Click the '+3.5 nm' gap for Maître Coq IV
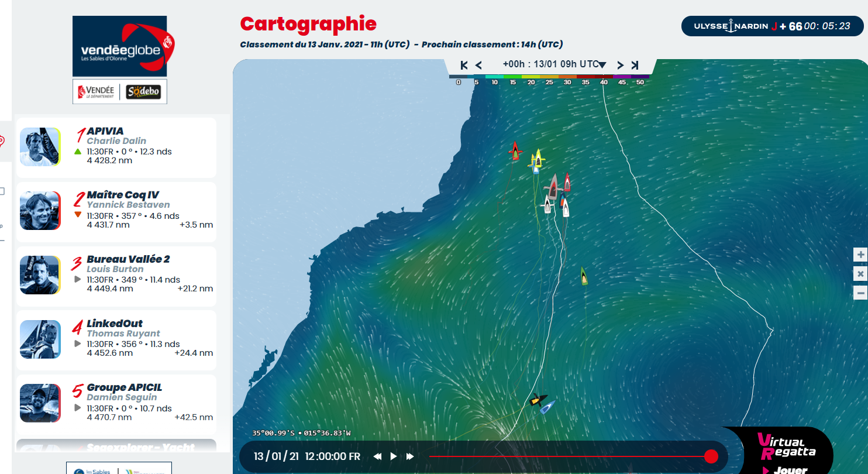868x474 pixels. point(196,225)
